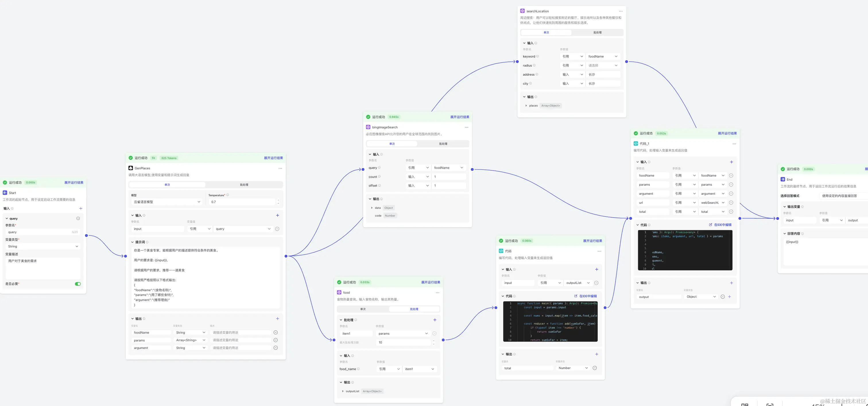868x406 pixels.
Task: Increase the Temperature stepper value
Action: [x=278, y=200]
